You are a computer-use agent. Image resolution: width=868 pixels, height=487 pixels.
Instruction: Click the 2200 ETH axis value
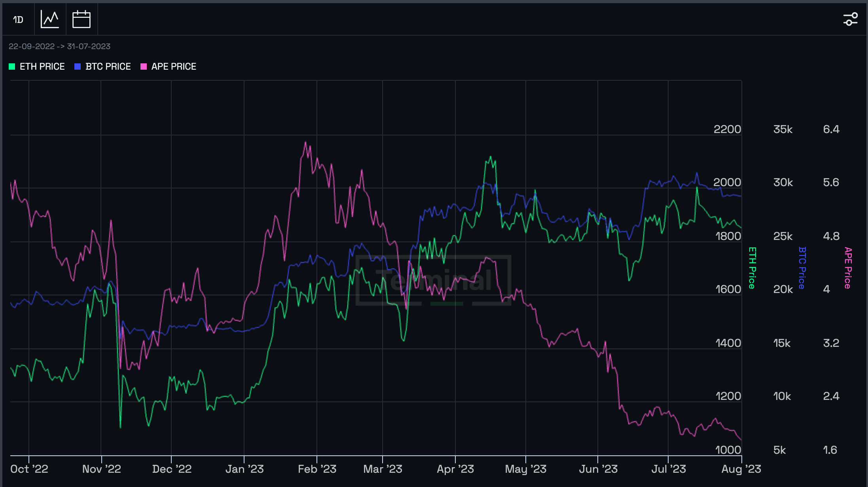(x=727, y=129)
